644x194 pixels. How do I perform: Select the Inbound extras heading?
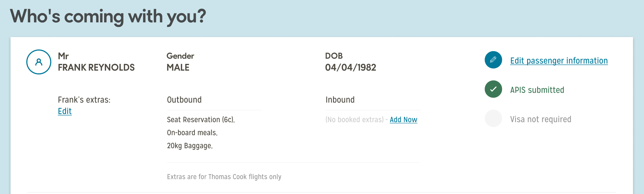(x=340, y=100)
